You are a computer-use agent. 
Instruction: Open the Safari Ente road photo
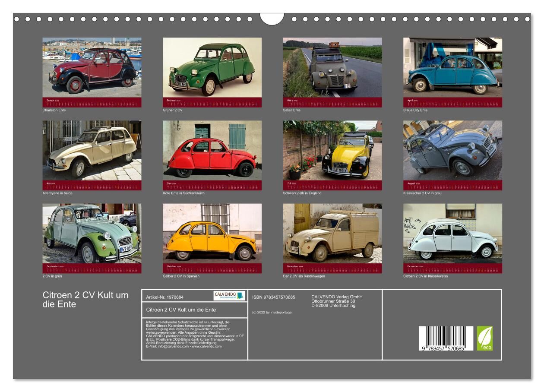332,67
